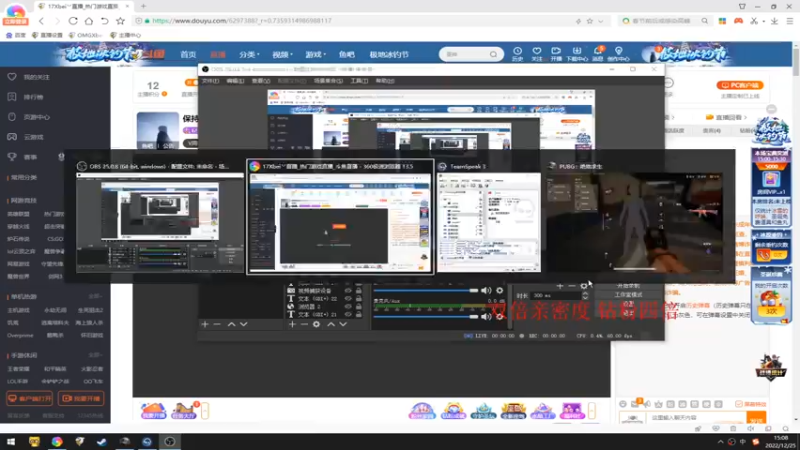Viewport: 800px width, 450px height.
Task: Toggle visibility of 文本 (GDI+) 22 source
Action: coord(348,298)
